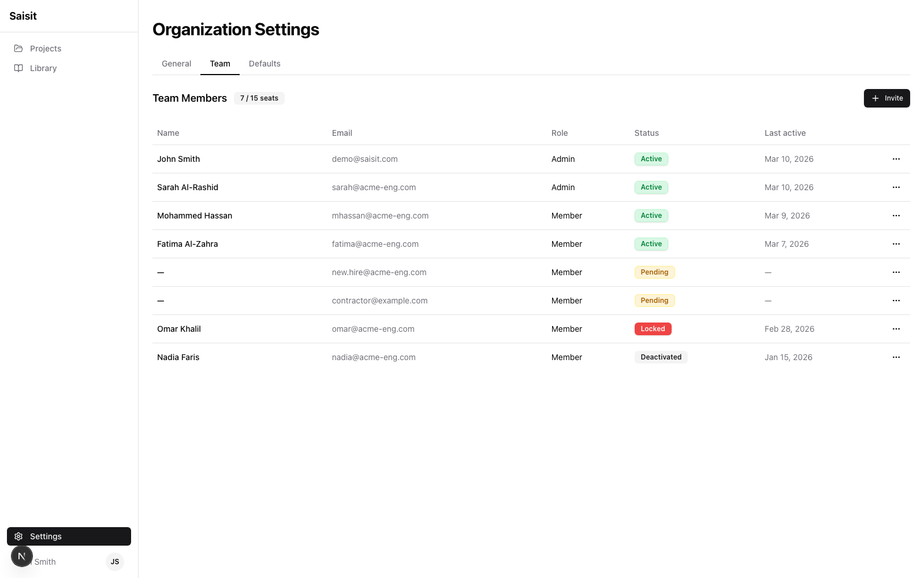The width and height of the screenshot is (924, 578).
Task: Switch to the General tab
Action: [x=176, y=64]
